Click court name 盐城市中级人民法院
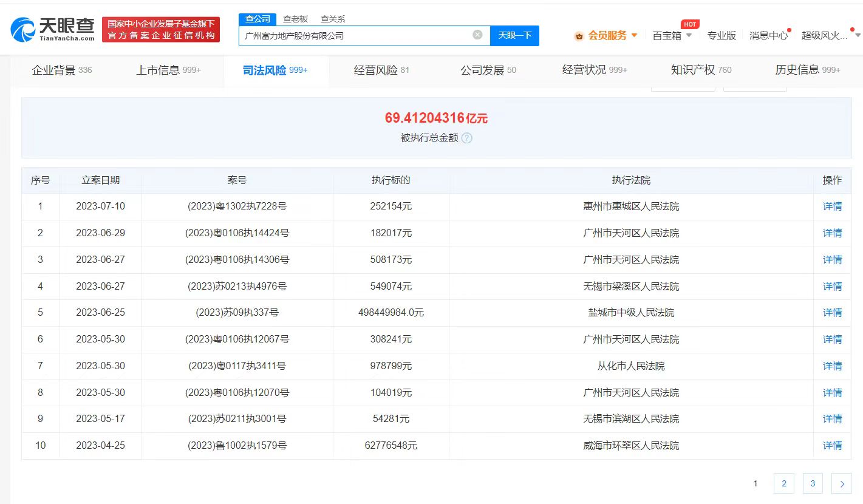This screenshot has height=504, width=863. coord(631,313)
